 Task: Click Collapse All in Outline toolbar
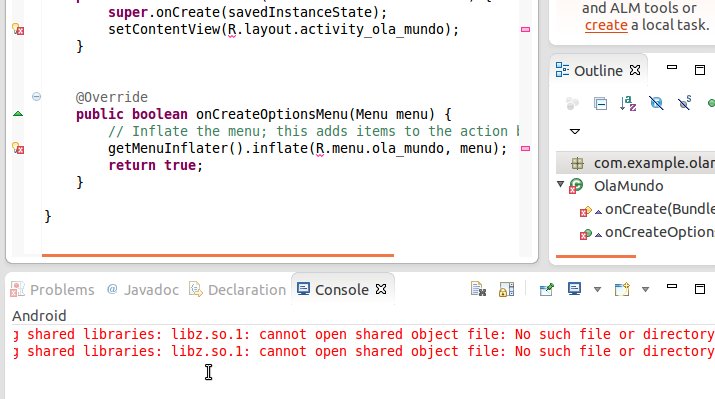click(x=601, y=104)
